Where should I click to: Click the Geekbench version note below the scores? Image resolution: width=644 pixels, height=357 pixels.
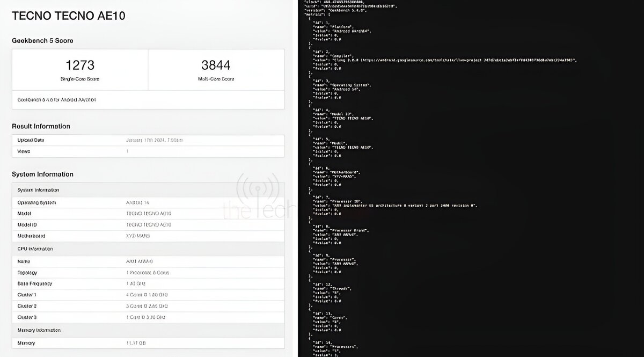pos(57,100)
